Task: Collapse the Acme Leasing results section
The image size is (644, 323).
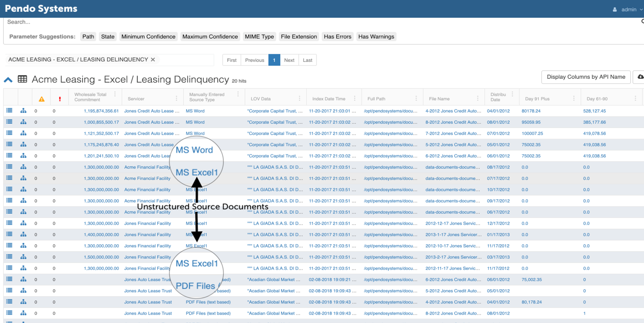Action: [8, 80]
